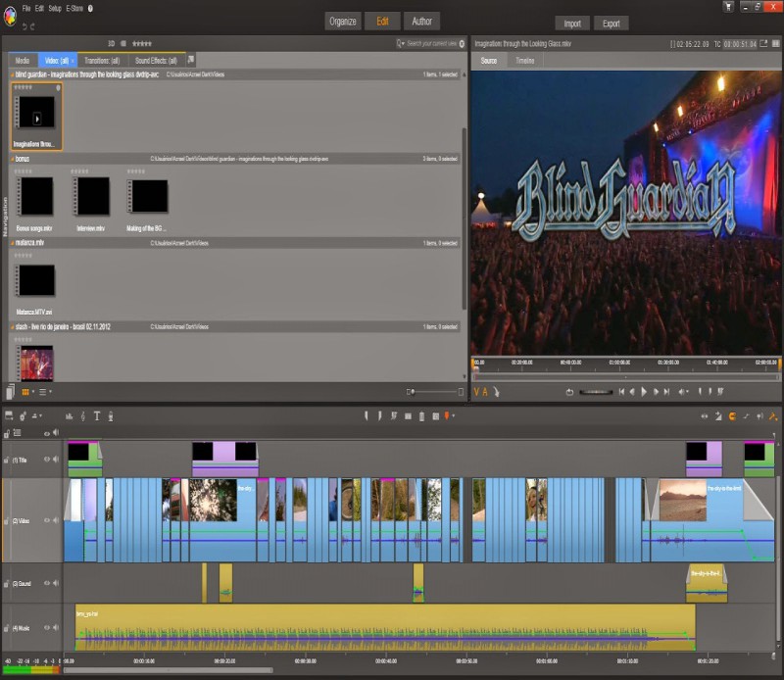Image resolution: width=784 pixels, height=680 pixels.
Task: Open the audio mixer levels icon
Action: click(69, 416)
